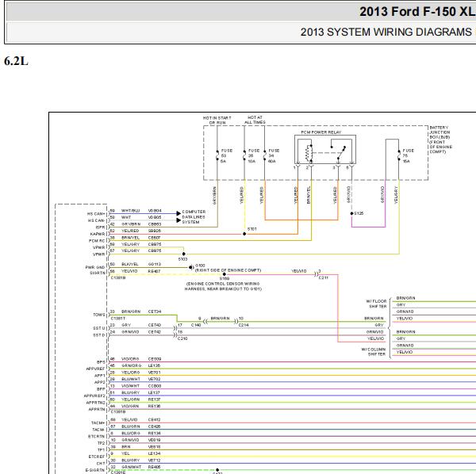Click the 'APPVREF2' pin label
The width and height of the screenshot is (476, 474).
pyautogui.click(x=94, y=396)
